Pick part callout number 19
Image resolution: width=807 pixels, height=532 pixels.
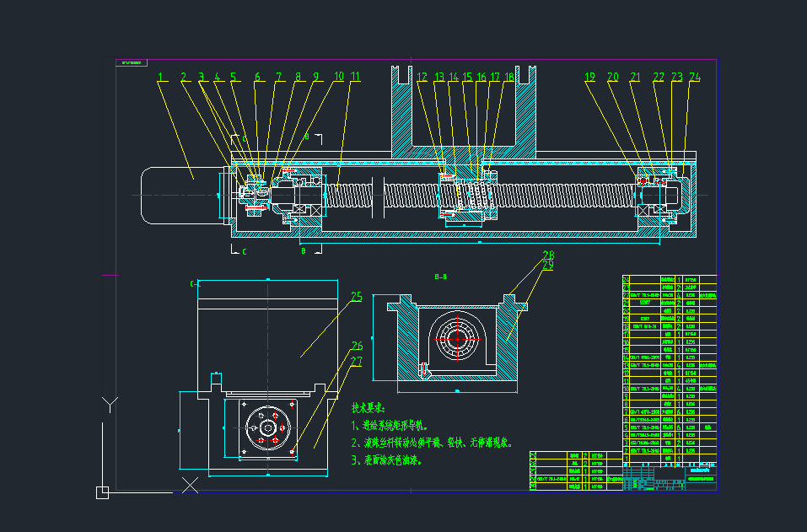(x=589, y=78)
